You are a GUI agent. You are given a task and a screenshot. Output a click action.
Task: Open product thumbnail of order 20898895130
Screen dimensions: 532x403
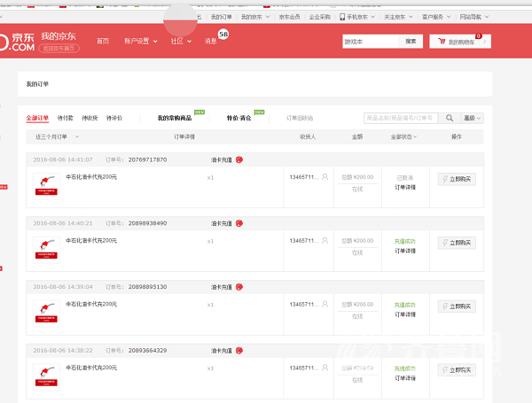coord(46,314)
